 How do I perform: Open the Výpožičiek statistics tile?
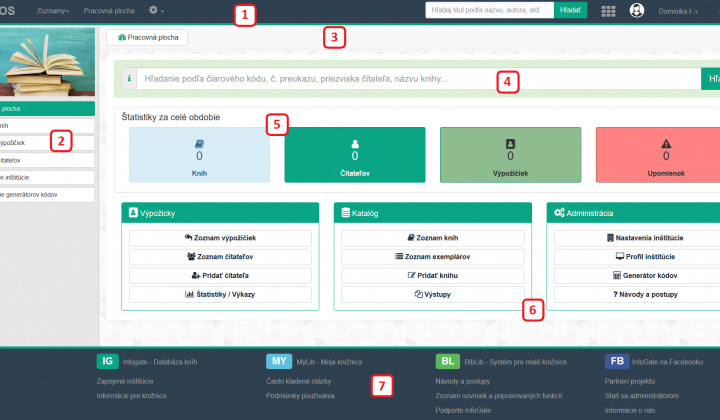pyautogui.click(x=510, y=154)
